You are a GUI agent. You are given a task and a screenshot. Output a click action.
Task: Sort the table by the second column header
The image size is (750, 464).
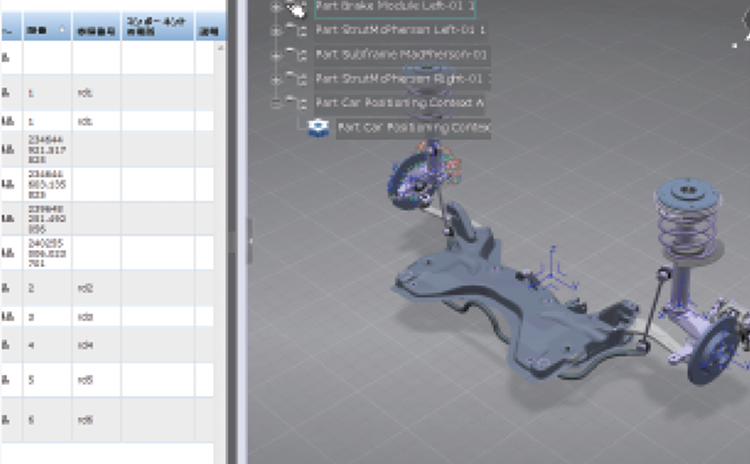click(46, 29)
